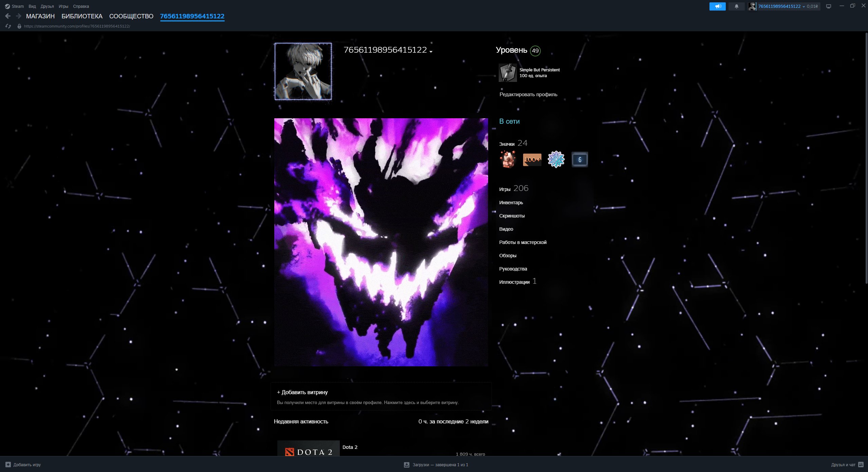The image size is (868, 472).
Task: Click Редактировать профиль link
Action: (x=528, y=94)
